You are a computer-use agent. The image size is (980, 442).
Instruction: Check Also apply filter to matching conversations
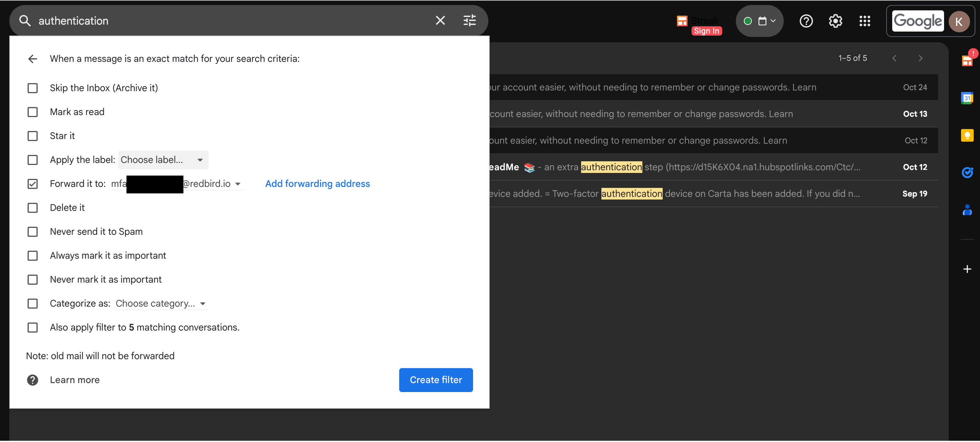(x=33, y=327)
